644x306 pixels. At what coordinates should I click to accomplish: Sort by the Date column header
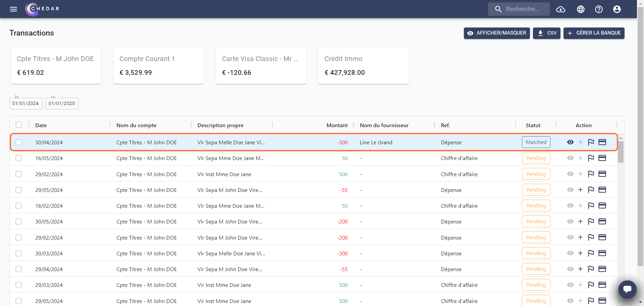click(x=41, y=125)
